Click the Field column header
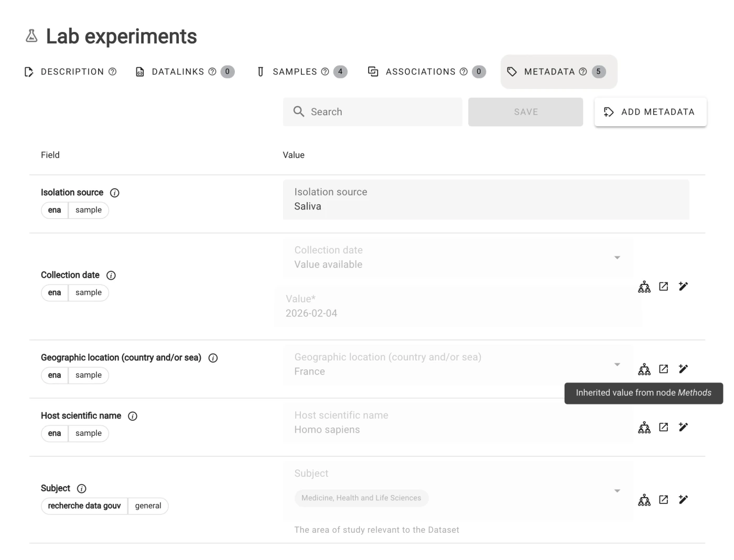Screen dimensions: 734x560 (x=50, y=155)
